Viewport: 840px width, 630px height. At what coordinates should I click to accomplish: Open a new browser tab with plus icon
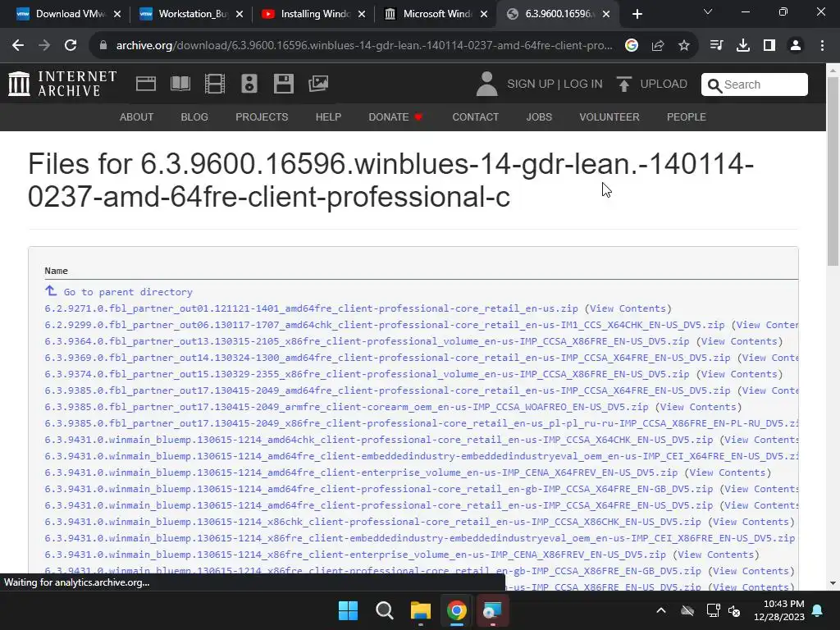[x=637, y=15]
